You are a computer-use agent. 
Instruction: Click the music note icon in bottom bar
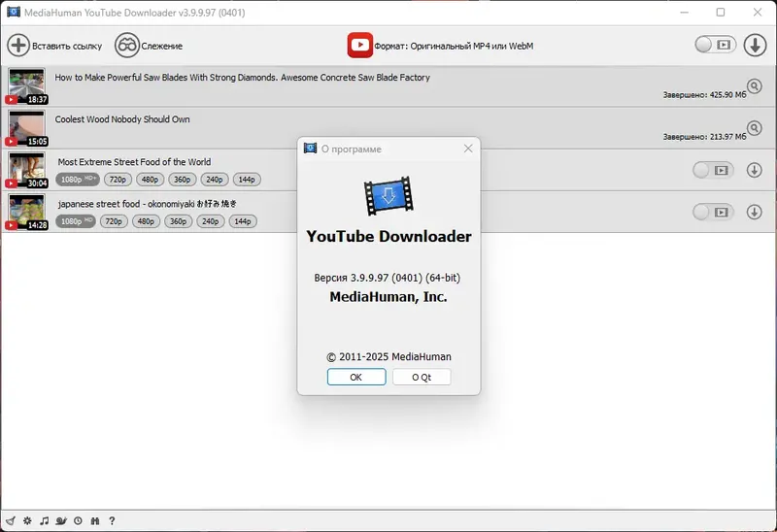[x=44, y=520]
